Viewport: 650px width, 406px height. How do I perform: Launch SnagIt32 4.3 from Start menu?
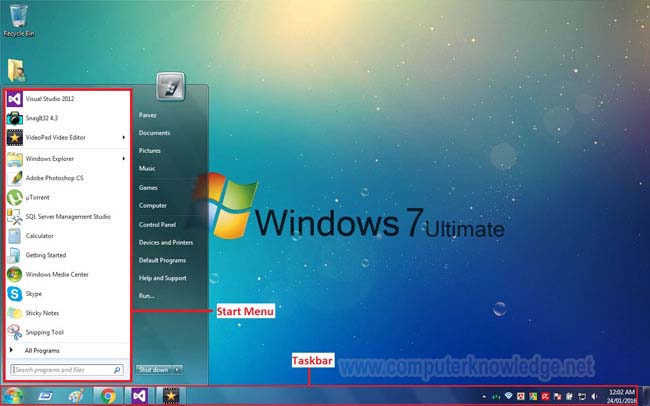[x=68, y=118]
